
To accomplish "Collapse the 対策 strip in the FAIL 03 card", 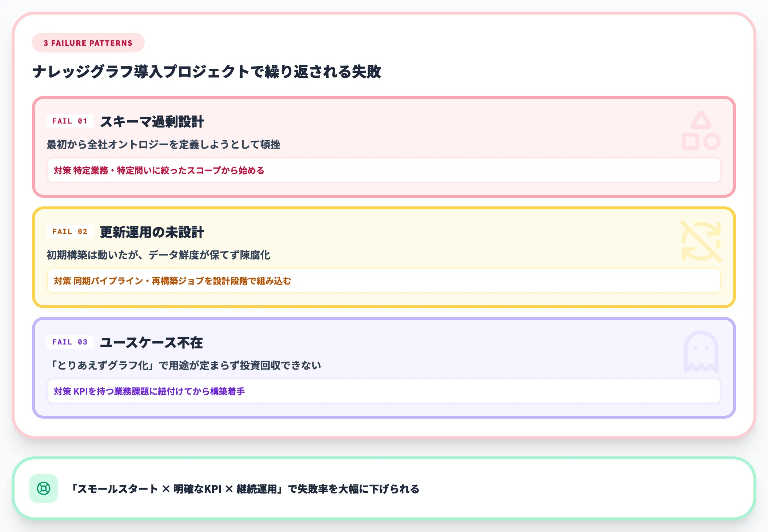I will point(383,391).
